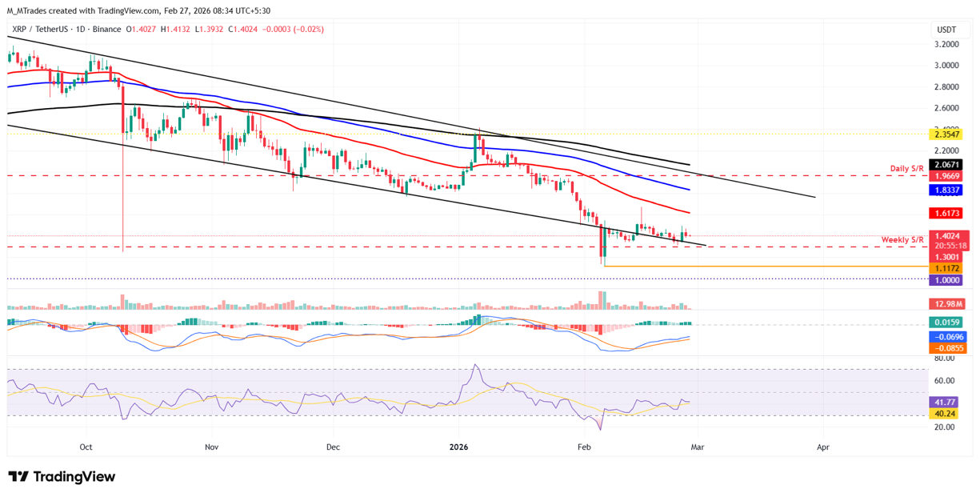Click the Weekly S/R level label
The image size is (980, 497).
tap(903, 240)
